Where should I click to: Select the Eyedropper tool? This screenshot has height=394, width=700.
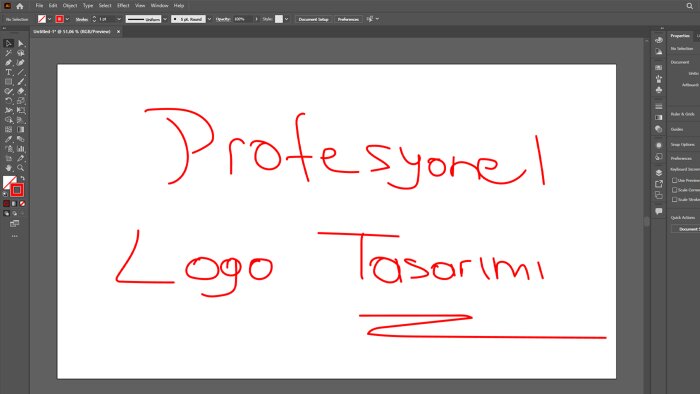8,139
